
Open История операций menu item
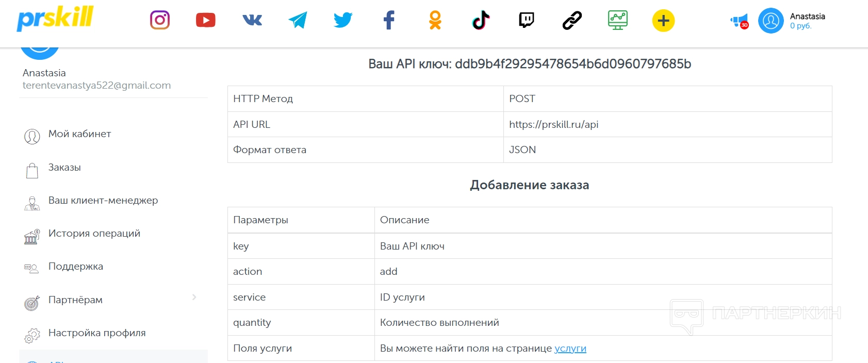point(94,234)
